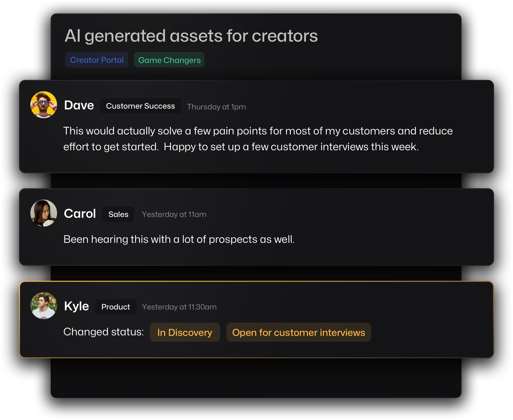Click the Changed status text
The image size is (513, 420).
click(103, 332)
